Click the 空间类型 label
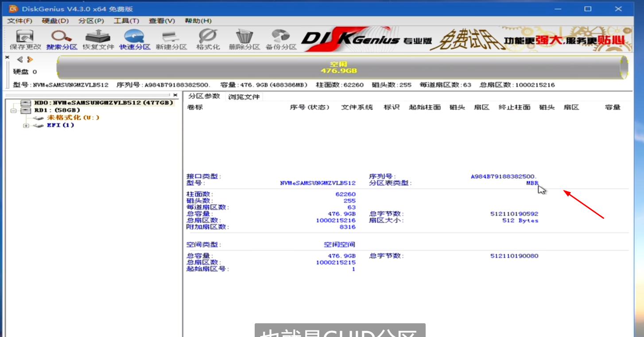 pos(204,244)
